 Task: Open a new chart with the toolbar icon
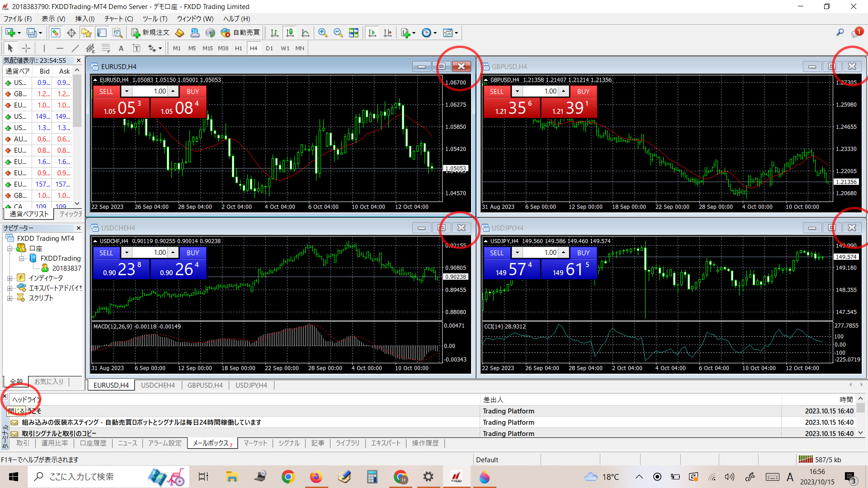tap(10, 33)
